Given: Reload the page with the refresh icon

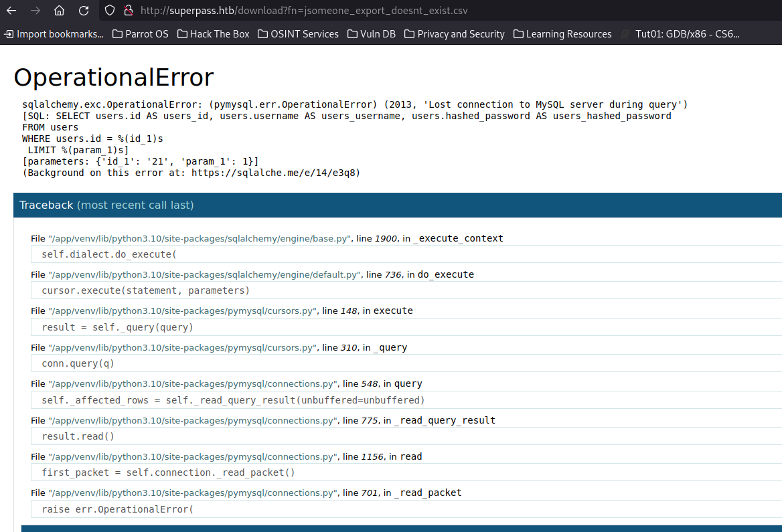Looking at the screenshot, I should coord(82,10).
